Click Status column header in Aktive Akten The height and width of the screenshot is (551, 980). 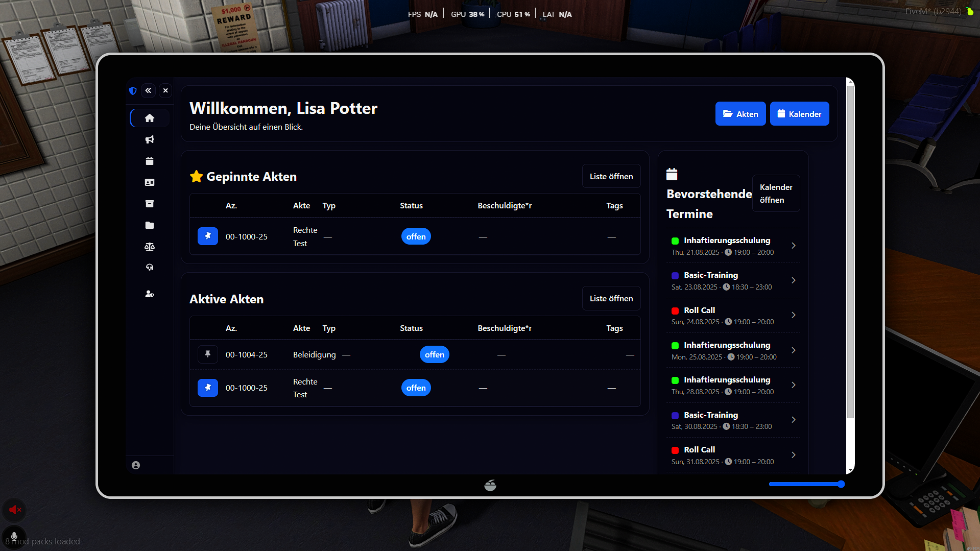tap(411, 328)
